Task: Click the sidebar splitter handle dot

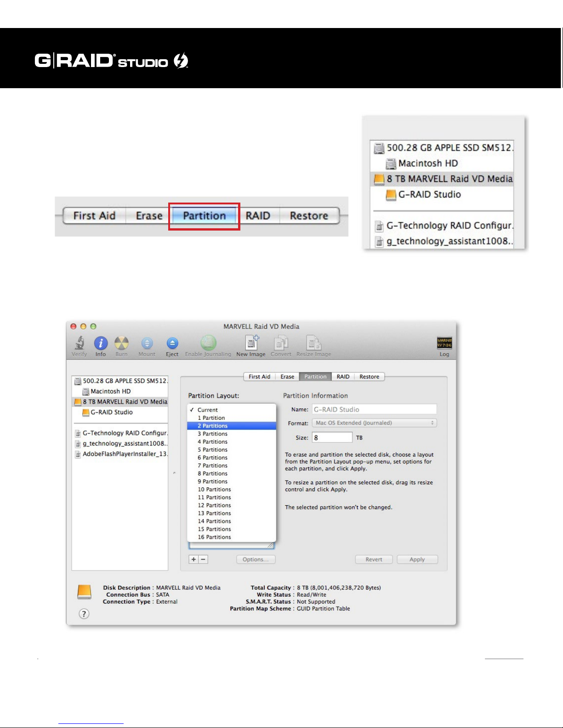Action: [174, 473]
